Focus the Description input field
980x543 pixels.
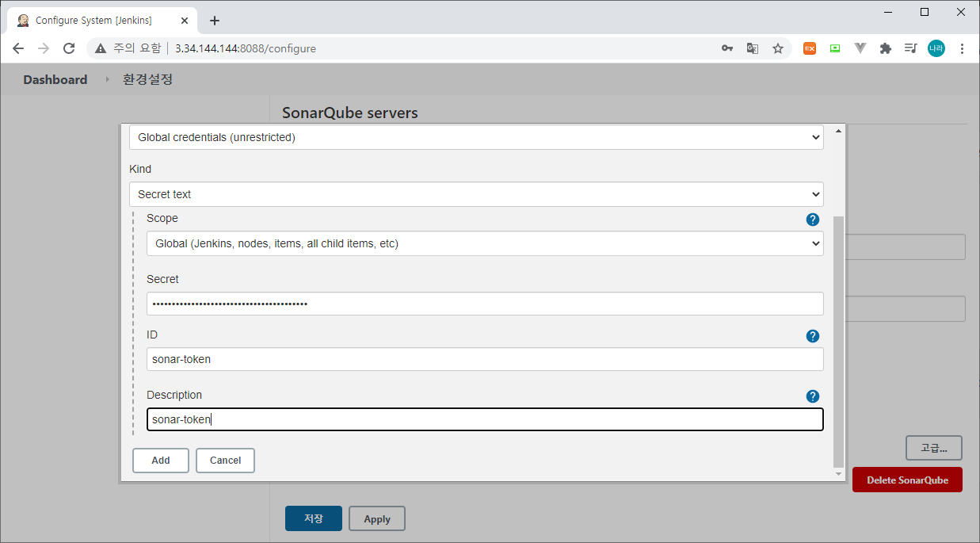(x=485, y=419)
